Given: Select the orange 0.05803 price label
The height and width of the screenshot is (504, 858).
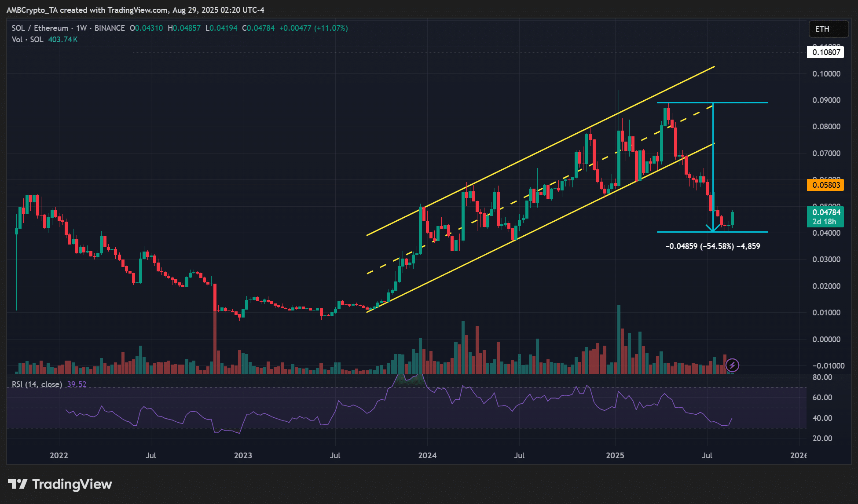Looking at the screenshot, I should pos(826,185).
